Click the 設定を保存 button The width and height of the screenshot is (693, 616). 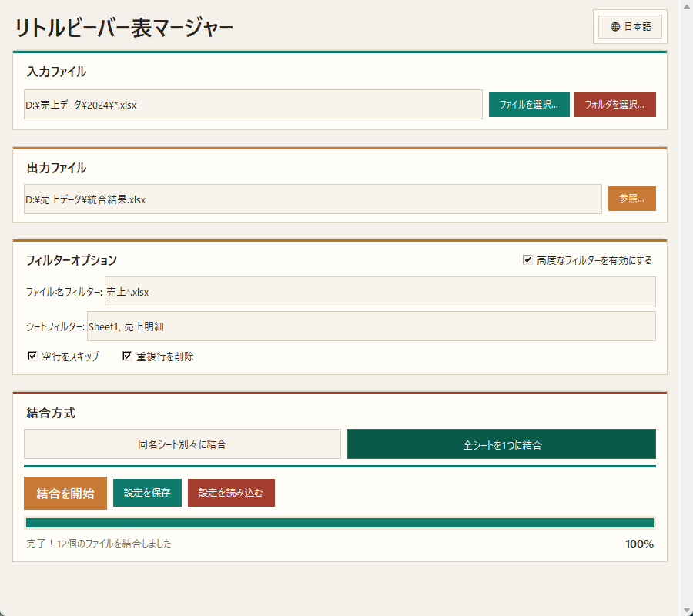(147, 493)
